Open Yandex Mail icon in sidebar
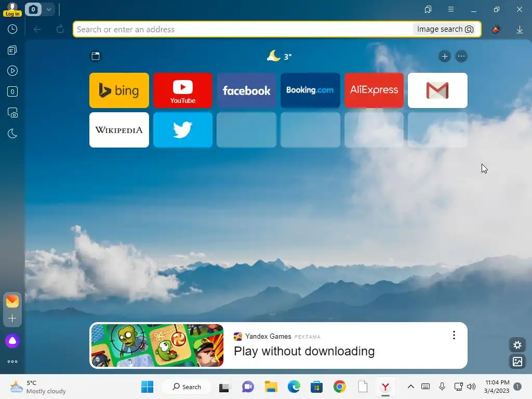This screenshot has height=399, width=532. 12,301
